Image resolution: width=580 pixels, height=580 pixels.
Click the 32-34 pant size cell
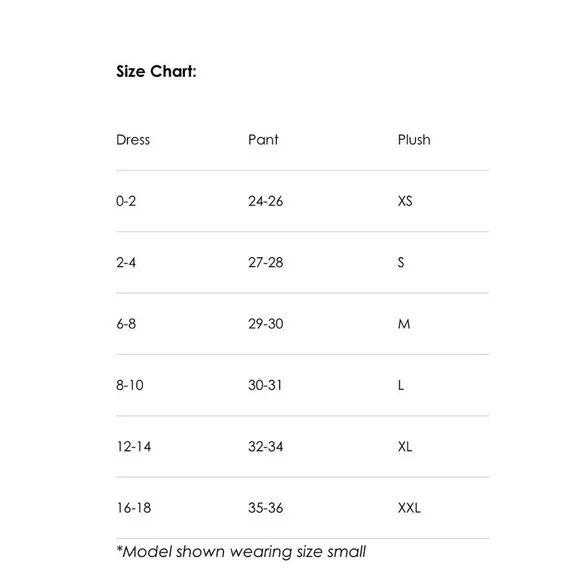[x=266, y=447]
